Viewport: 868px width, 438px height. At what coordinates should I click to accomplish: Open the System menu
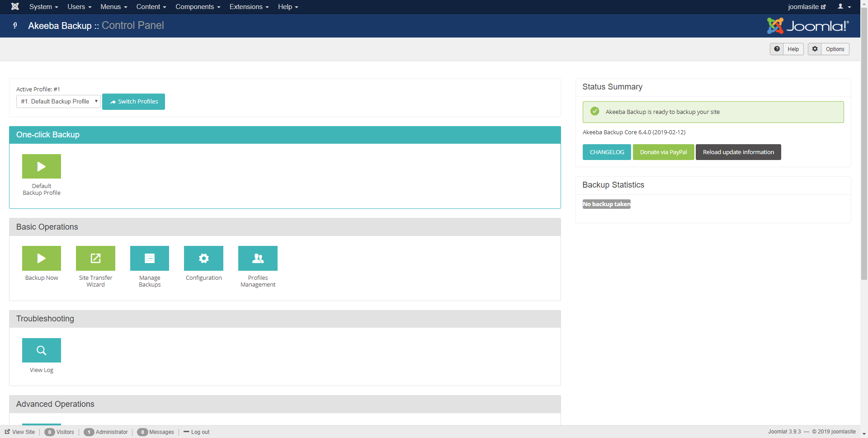coord(43,7)
